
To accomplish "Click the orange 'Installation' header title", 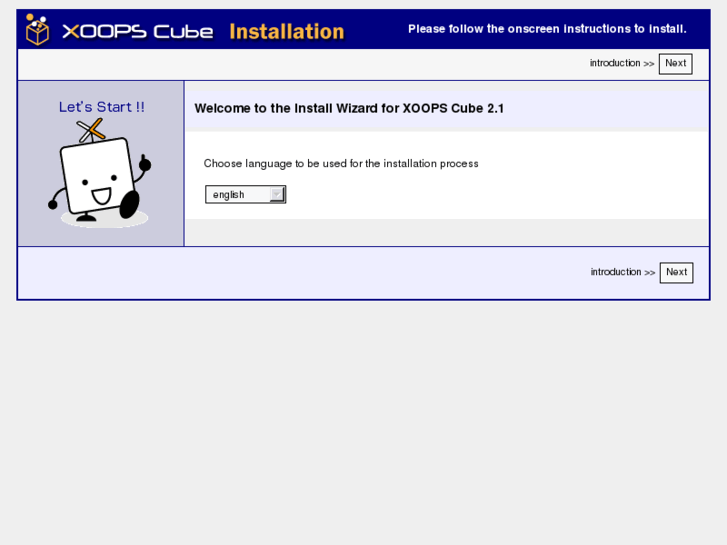I will coord(287,32).
